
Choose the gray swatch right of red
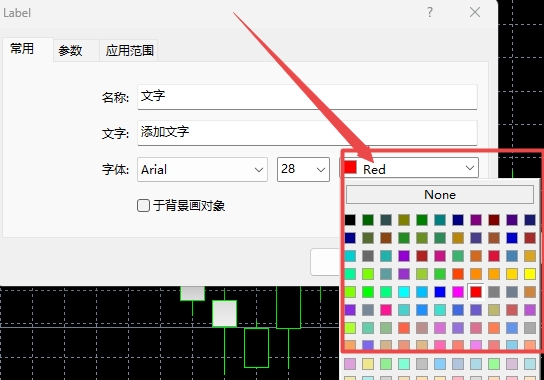[x=494, y=292]
